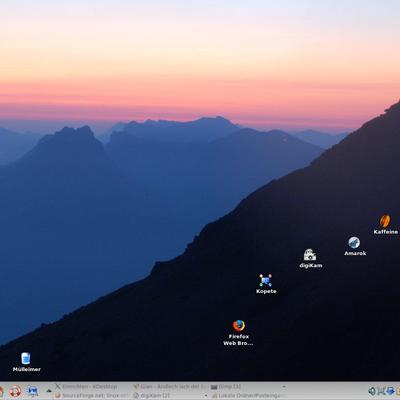Click the blue arrow icon in system tray

pyautogui.click(x=391, y=391)
